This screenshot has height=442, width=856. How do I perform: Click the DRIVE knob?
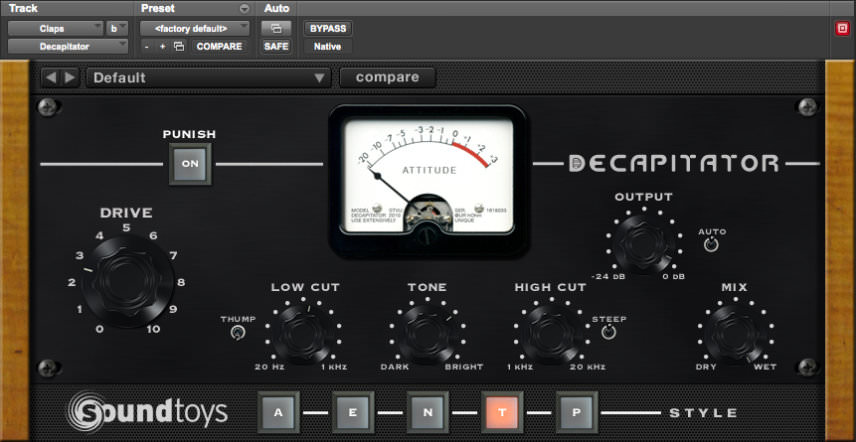pos(128,281)
